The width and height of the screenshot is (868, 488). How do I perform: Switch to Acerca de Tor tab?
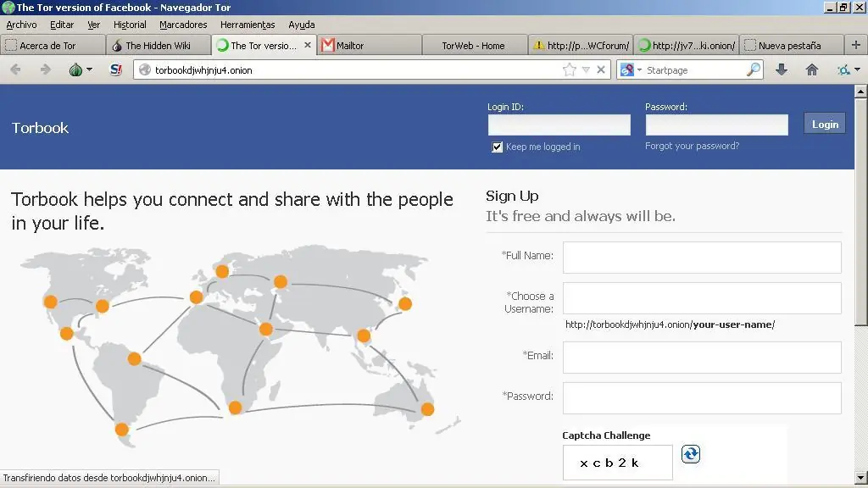click(53, 46)
